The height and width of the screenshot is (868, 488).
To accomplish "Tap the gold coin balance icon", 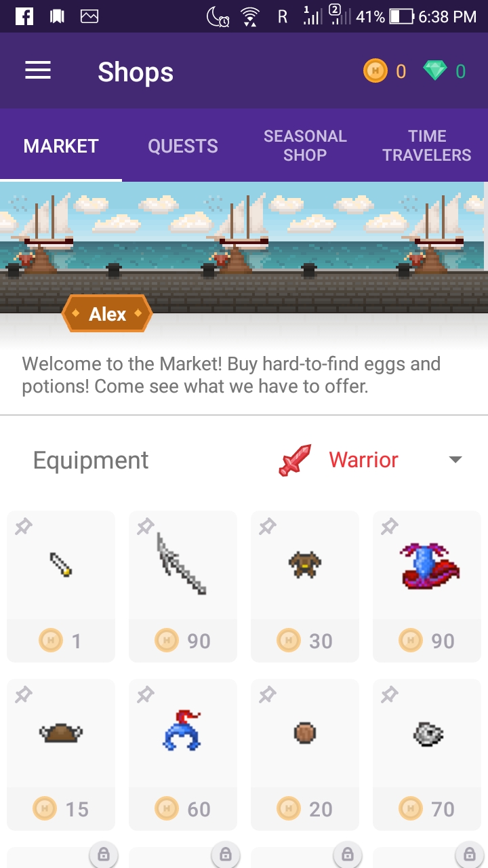I will click(x=375, y=71).
